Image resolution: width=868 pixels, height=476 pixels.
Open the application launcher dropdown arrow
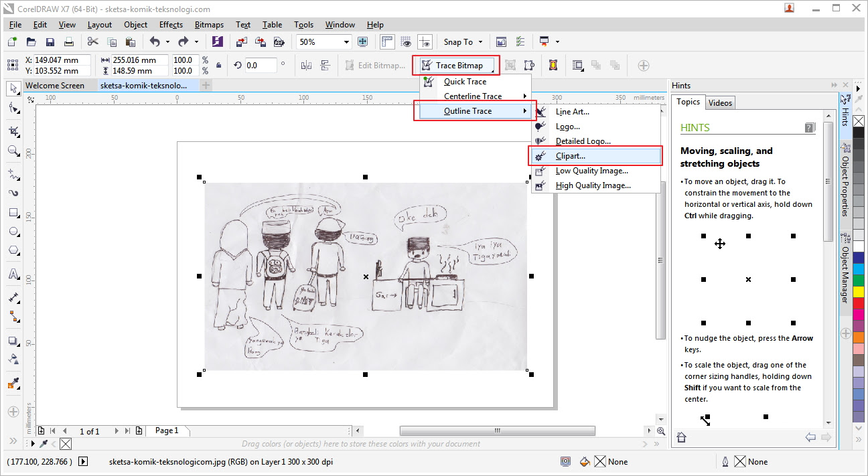[557, 42]
